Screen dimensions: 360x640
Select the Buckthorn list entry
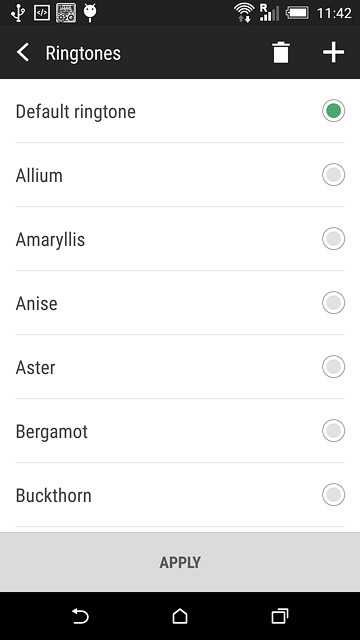[x=180, y=495]
